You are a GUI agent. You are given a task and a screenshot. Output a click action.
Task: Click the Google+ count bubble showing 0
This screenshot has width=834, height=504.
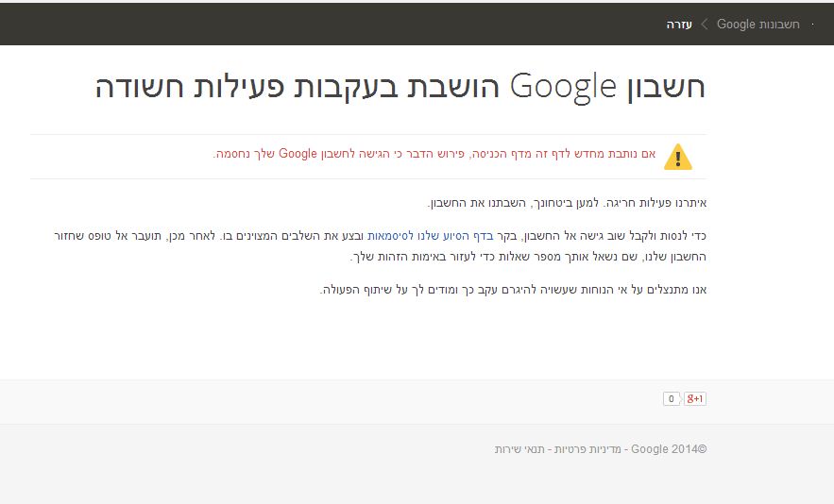[672, 398]
